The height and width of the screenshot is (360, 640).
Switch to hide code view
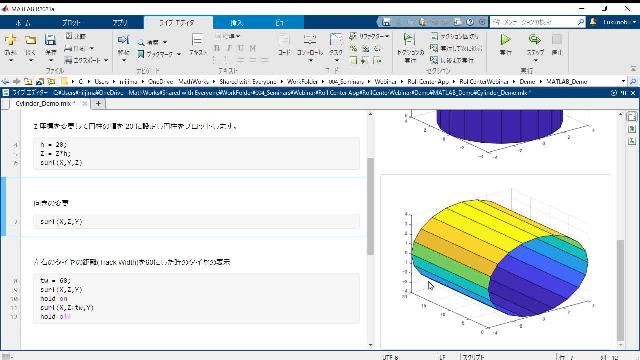click(632, 141)
